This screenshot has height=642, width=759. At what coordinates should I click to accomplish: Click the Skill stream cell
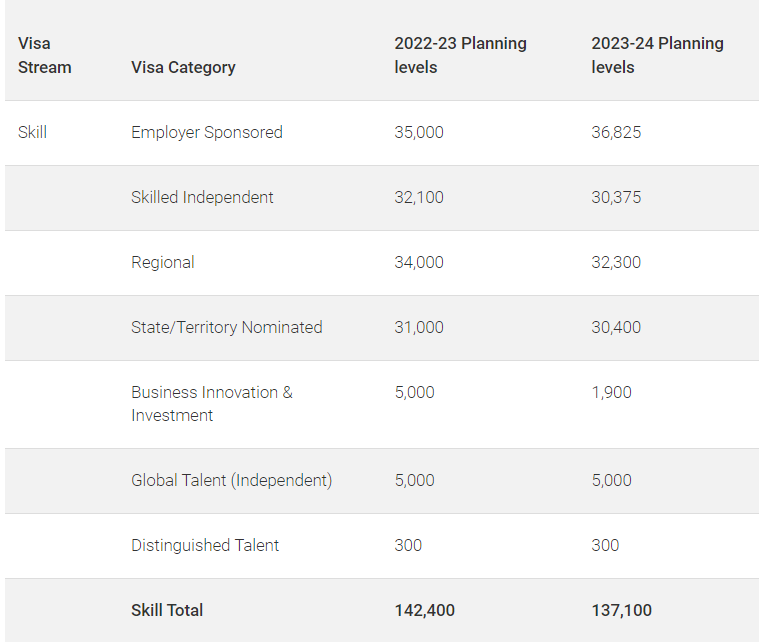(x=33, y=132)
